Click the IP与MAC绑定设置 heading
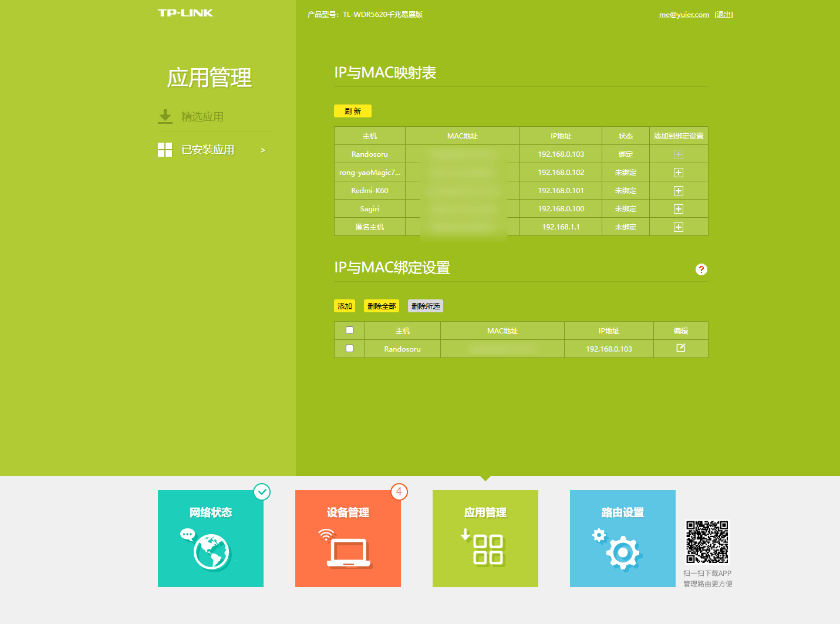 pyautogui.click(x=392, y=268)
